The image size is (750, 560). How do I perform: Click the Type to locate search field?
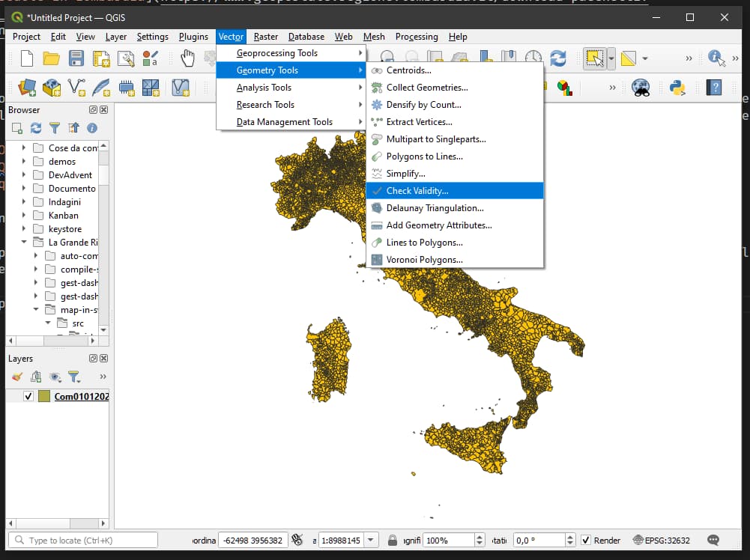click(83, 541)
